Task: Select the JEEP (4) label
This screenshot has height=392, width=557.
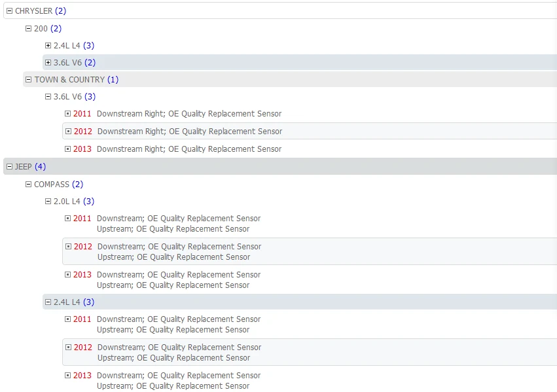Action: tap(30, 166)
